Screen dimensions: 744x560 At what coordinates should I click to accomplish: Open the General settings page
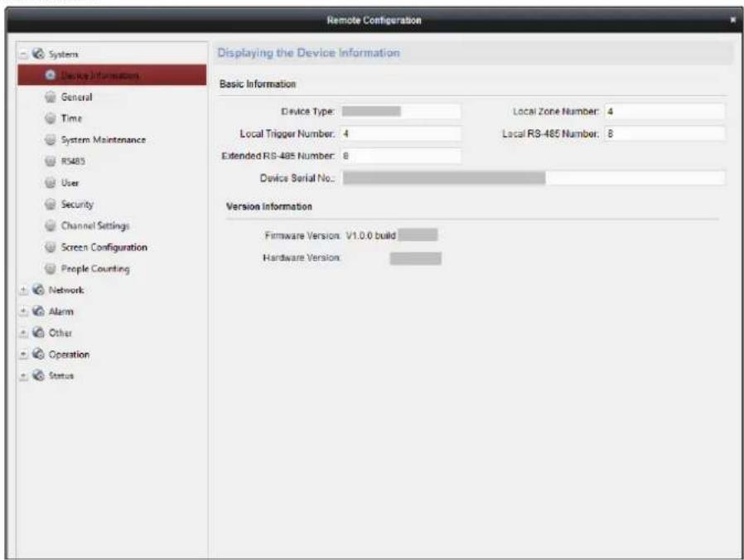76,97
